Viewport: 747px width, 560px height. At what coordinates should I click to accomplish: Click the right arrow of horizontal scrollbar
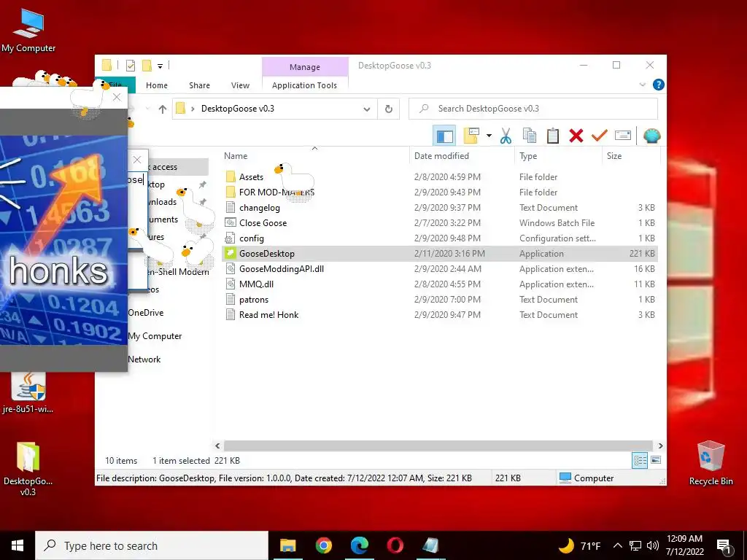pyautogui.click(x=660, y=446)
